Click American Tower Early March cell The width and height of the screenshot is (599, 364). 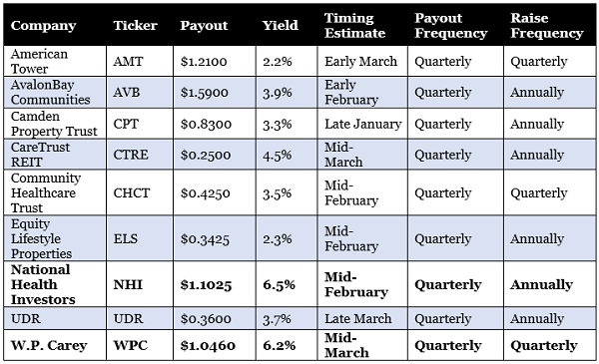tap(362, 62)
